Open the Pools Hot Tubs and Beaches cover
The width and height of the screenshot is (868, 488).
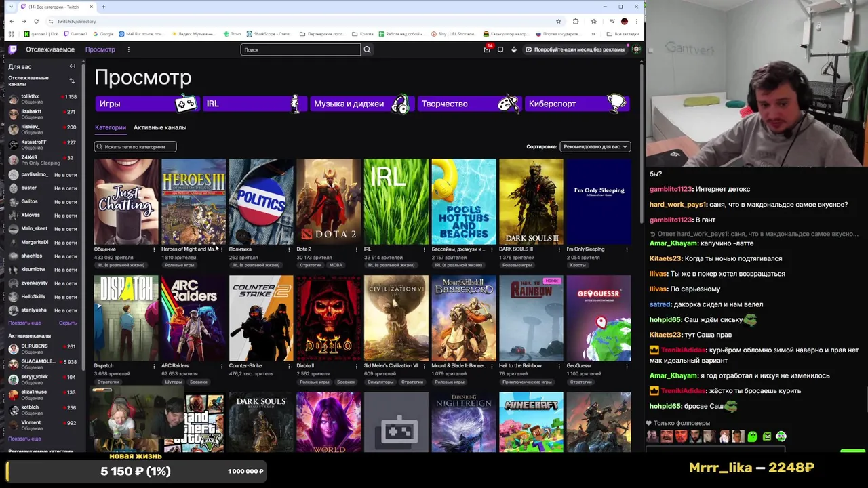pyautogui.click(x=464, y=201)
